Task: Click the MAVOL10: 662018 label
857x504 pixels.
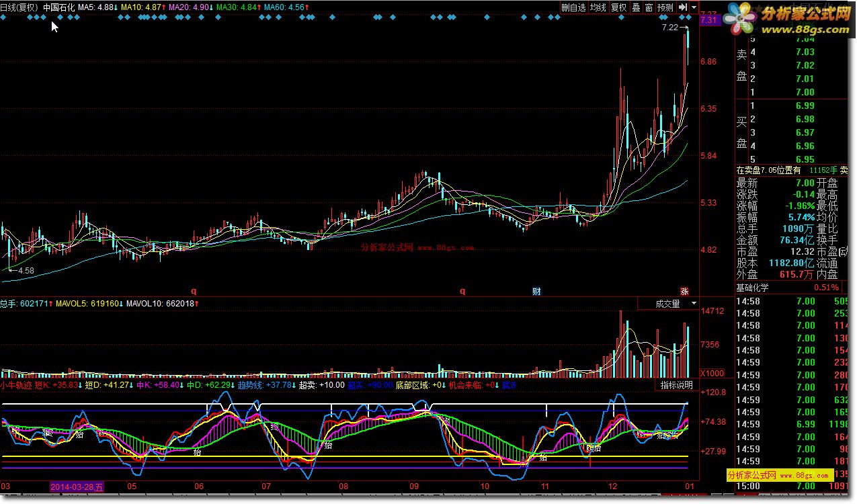Action: (x=163, y=304)
